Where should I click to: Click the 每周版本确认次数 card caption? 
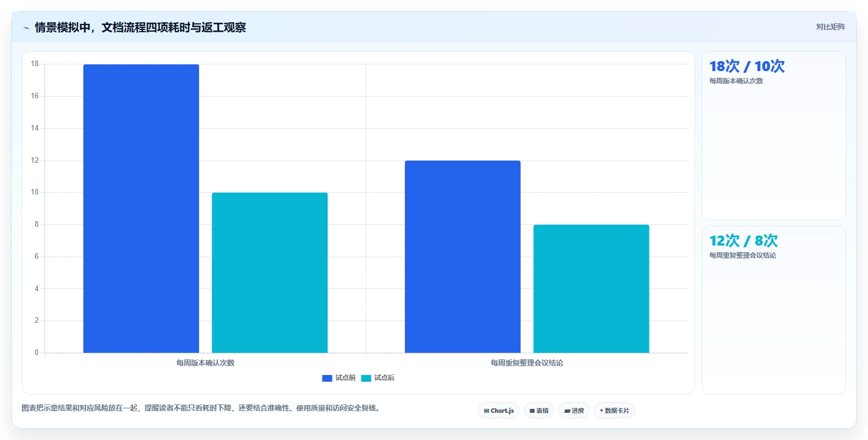click(x=736, y=81)
